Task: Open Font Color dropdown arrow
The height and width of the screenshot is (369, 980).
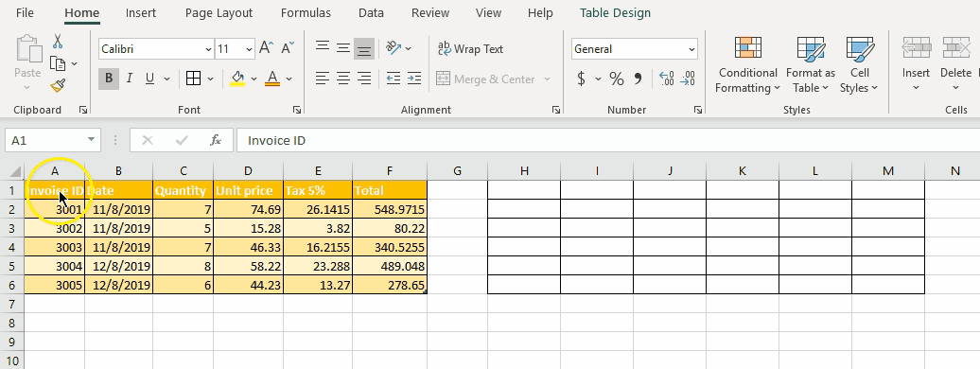Action: pyautogui.click(x=289, y=79)
